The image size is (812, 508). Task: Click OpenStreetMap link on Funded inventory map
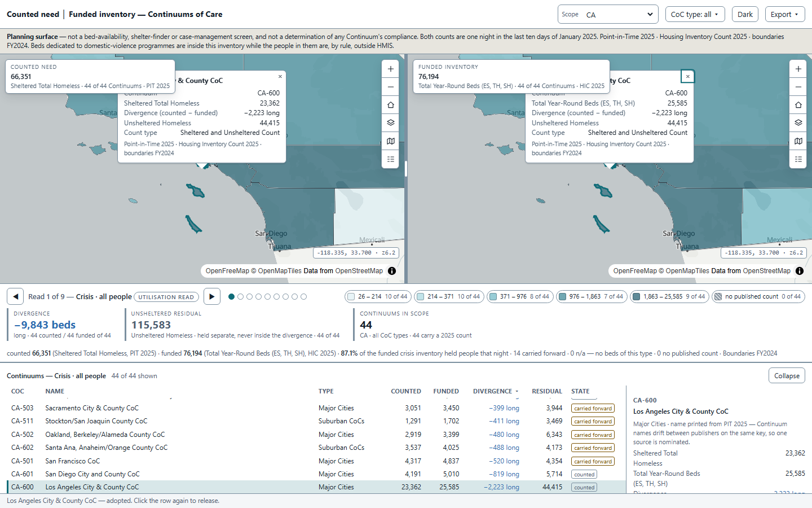coord(767,271)
